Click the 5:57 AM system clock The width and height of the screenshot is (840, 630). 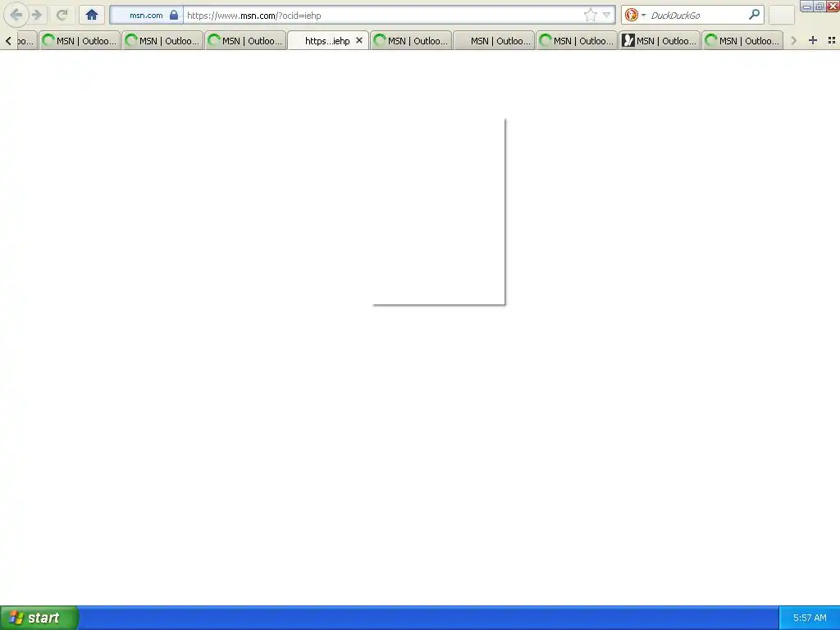[810, 618]
